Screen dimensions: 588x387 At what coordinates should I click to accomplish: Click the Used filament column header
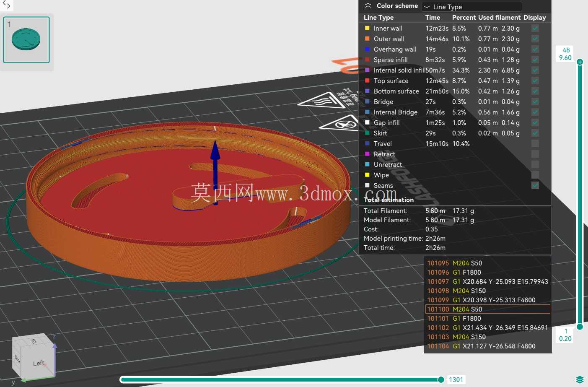pos(499,18)
